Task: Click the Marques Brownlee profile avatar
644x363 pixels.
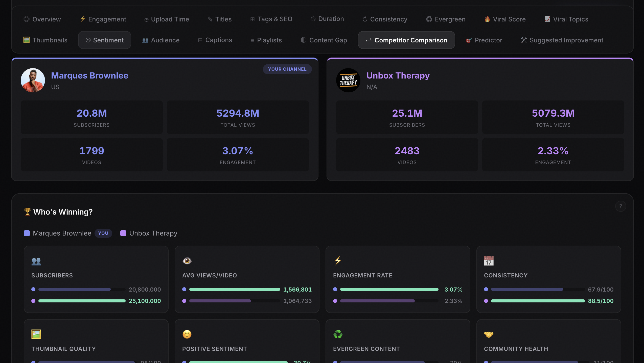Action: [x=33, y=80]
